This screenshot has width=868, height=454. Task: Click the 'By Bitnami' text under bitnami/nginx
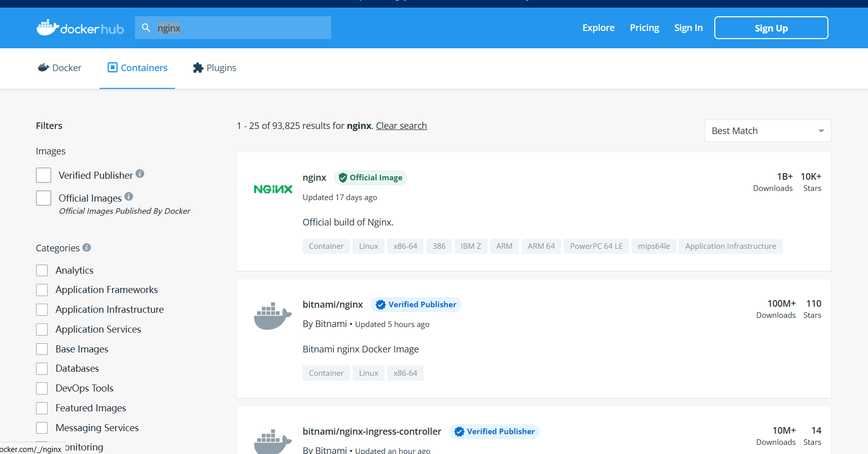[x=325, y=324]
